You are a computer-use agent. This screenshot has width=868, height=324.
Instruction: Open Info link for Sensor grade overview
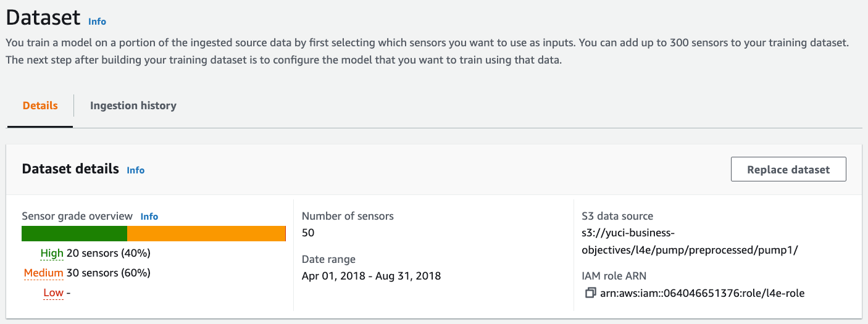coord(149,217)
